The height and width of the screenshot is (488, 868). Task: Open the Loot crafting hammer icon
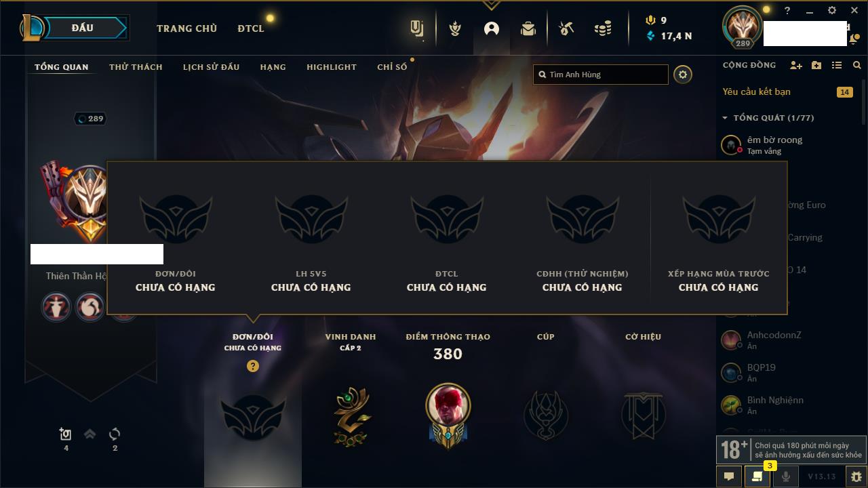[566, 28]
